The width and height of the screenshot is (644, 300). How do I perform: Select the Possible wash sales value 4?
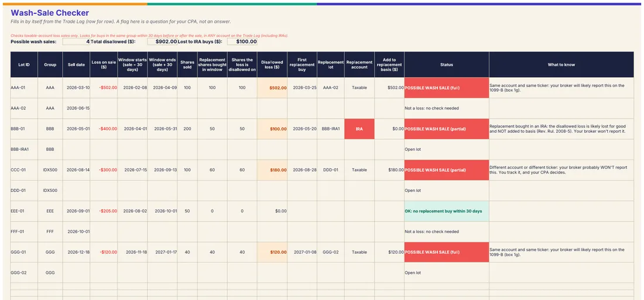pyautogui.click(x=76, y=42)
